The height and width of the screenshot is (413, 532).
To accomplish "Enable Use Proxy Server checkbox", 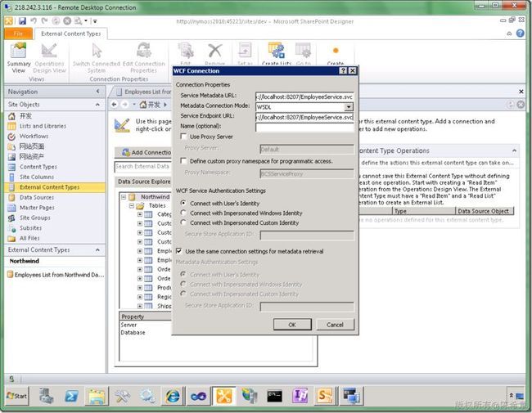I will (183, 137).
